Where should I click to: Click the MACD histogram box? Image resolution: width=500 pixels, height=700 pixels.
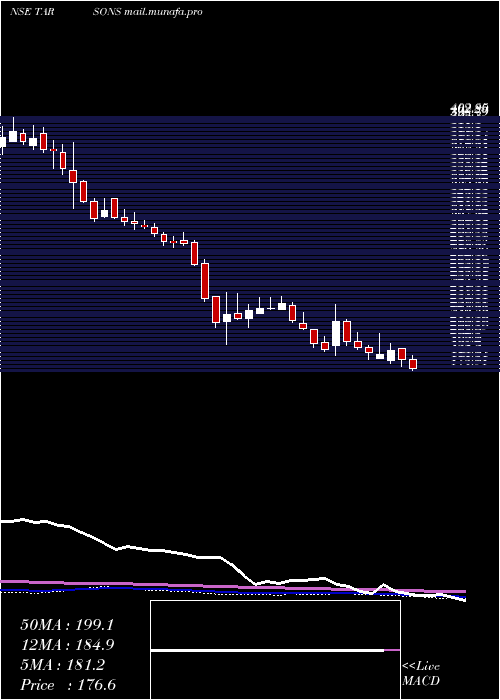tap(275, 650)
